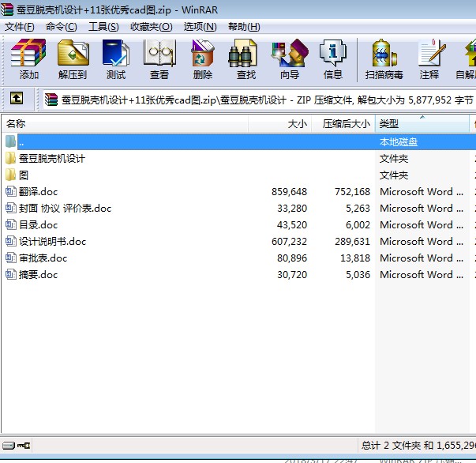
Task: Click the 图 folder icon
Action: tap(10, 175)
